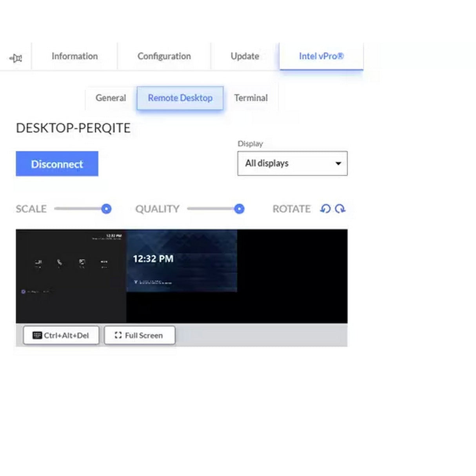Viewport: 476px width, 476px height.
Task: Open the All displays dropdown
Action: 292,164
